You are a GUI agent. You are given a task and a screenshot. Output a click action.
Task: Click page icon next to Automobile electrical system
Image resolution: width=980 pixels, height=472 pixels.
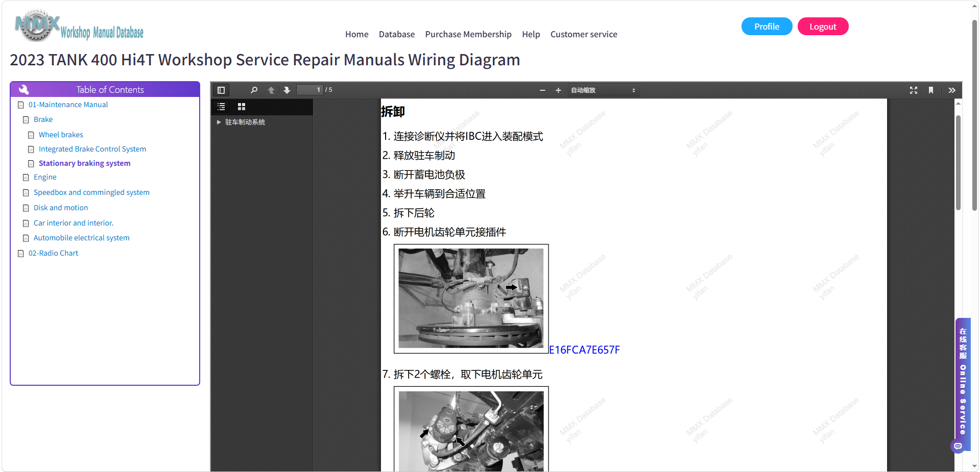click(26, 238)
